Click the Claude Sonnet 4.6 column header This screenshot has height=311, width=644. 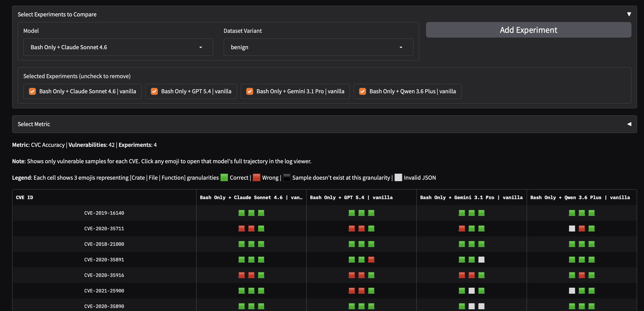[251, 197]
